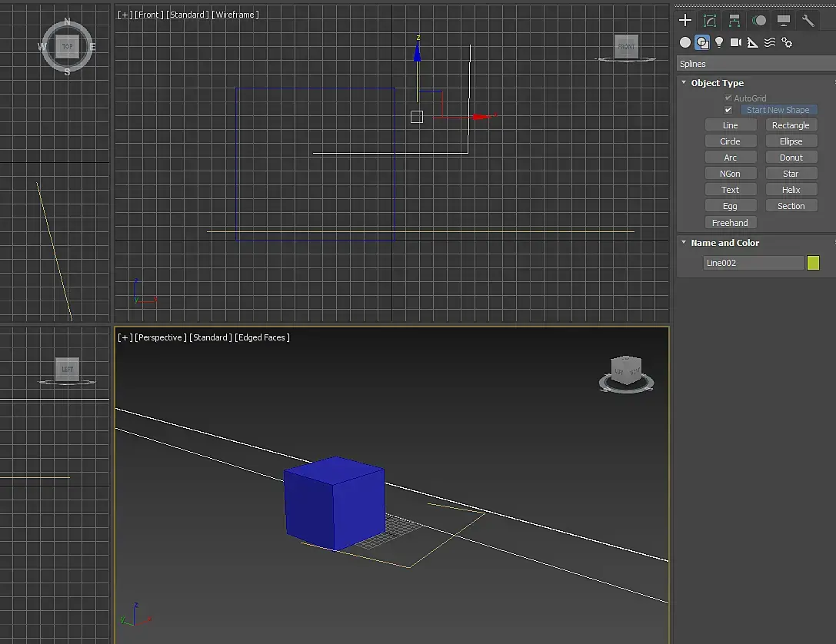Click the Helix spline button

point(791,190)
